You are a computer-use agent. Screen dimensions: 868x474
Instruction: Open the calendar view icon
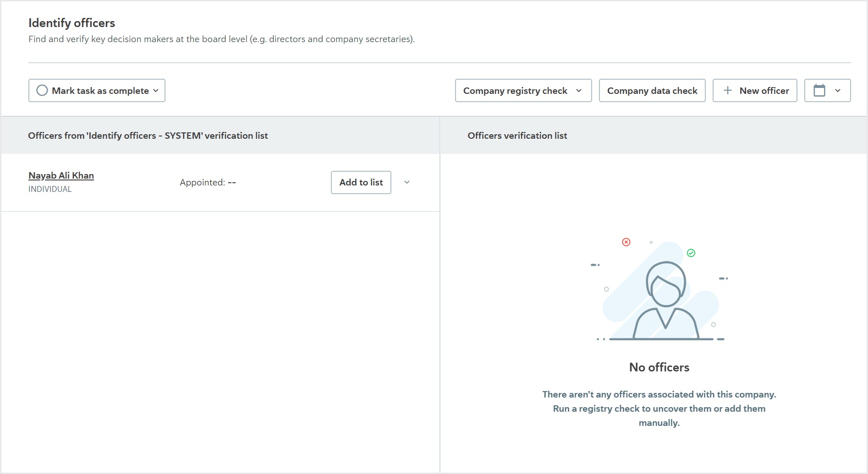pos(820,90)
